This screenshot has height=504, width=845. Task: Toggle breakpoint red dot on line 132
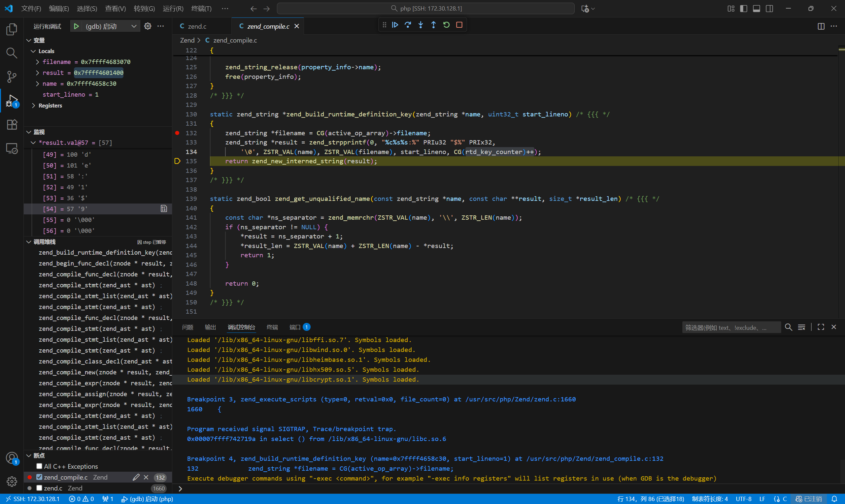(177, 133)
